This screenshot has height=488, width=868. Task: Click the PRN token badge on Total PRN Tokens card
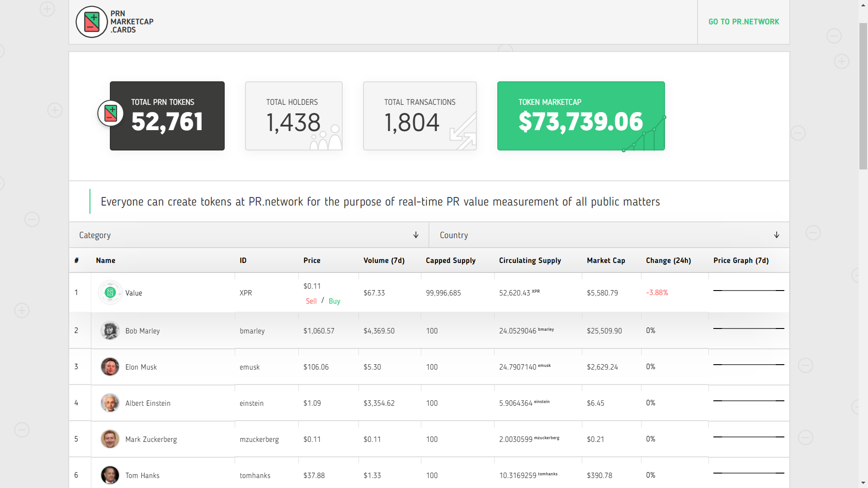111,113
